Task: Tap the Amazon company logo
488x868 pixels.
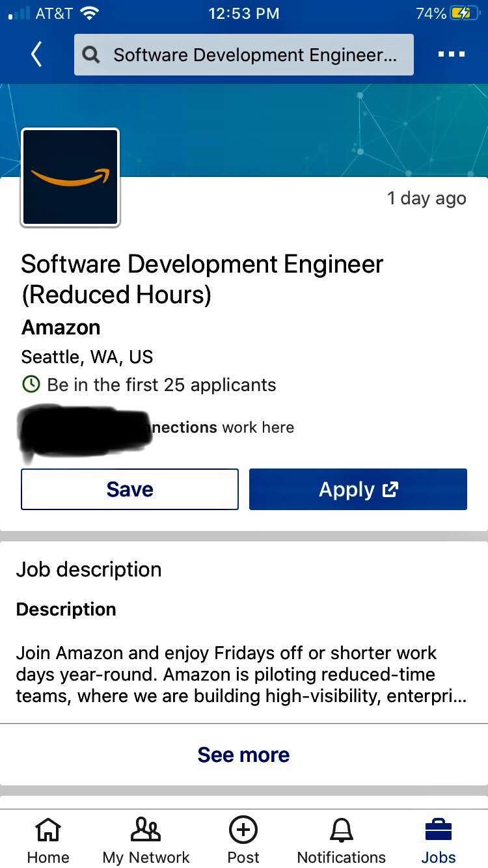Action: [70, 176]
